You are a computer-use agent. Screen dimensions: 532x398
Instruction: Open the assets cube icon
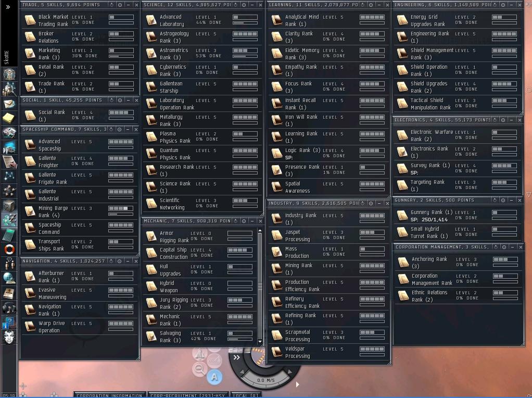click(9, 205)
